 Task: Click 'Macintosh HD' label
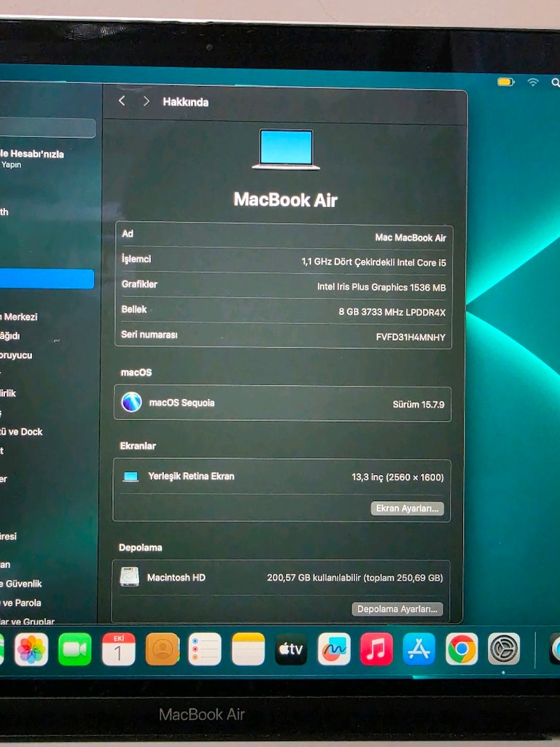coord(176,578)
